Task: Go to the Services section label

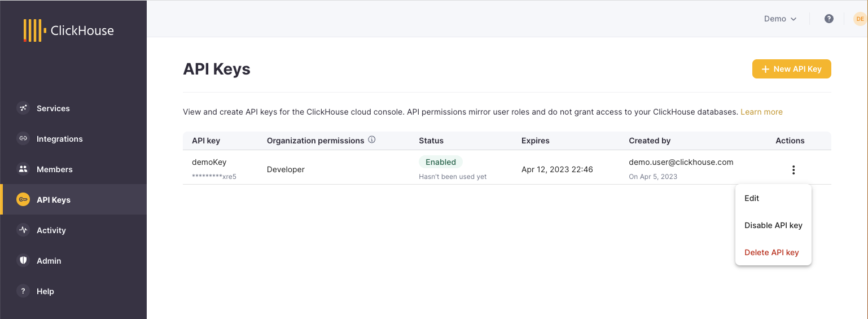Action: click(53, 108)
